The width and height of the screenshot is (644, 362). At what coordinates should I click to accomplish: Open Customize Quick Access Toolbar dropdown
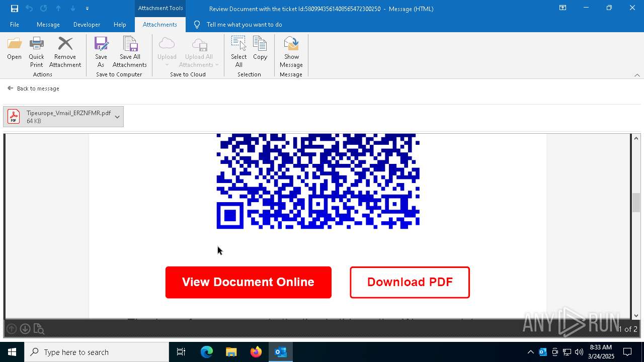87,9
